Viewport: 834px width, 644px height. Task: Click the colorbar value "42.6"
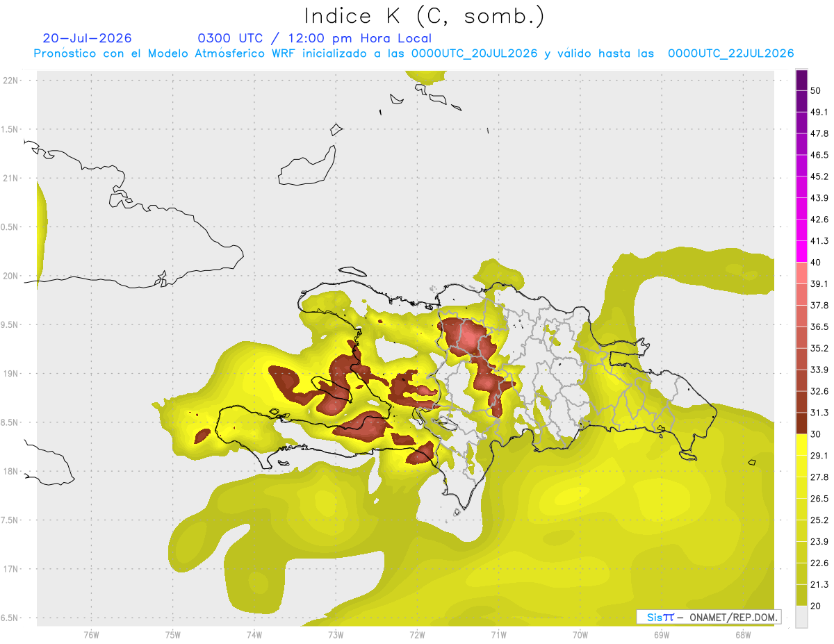pos(819,220)
